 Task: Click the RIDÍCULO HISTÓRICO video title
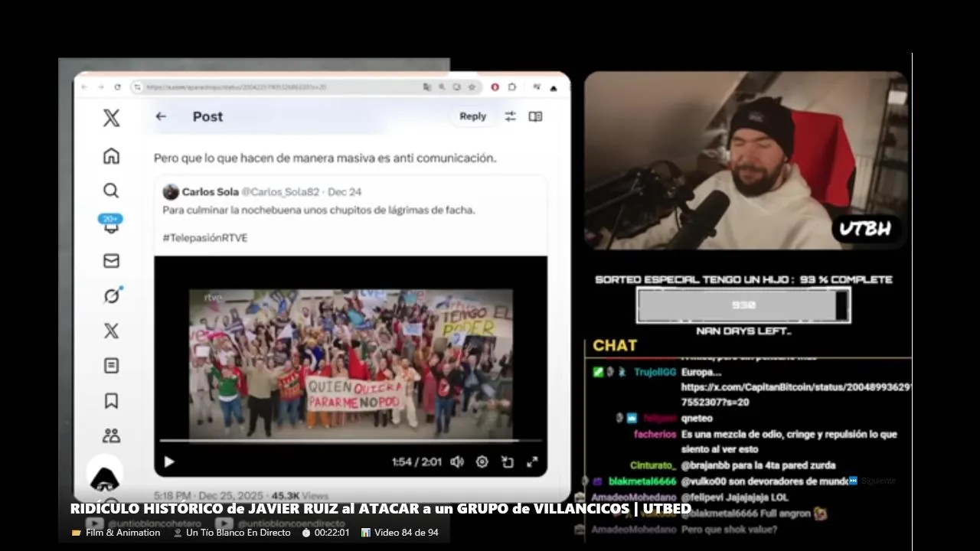(x=381, y=509)
